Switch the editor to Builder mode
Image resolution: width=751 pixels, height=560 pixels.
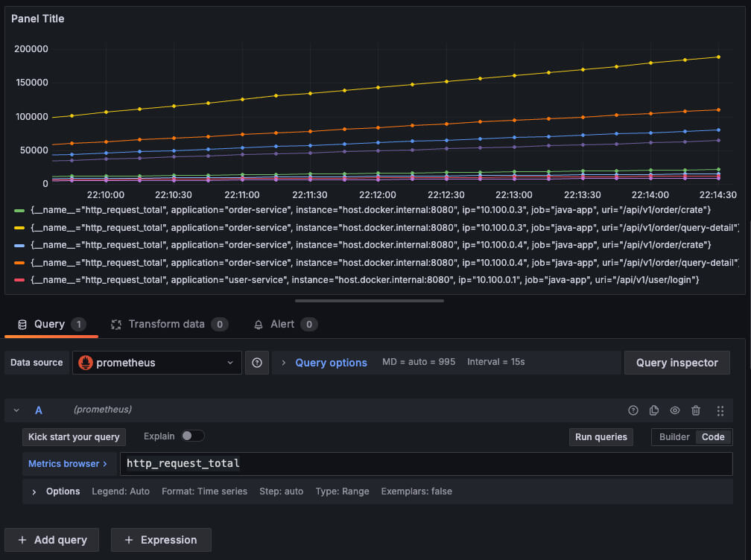(x=674, y=437)
